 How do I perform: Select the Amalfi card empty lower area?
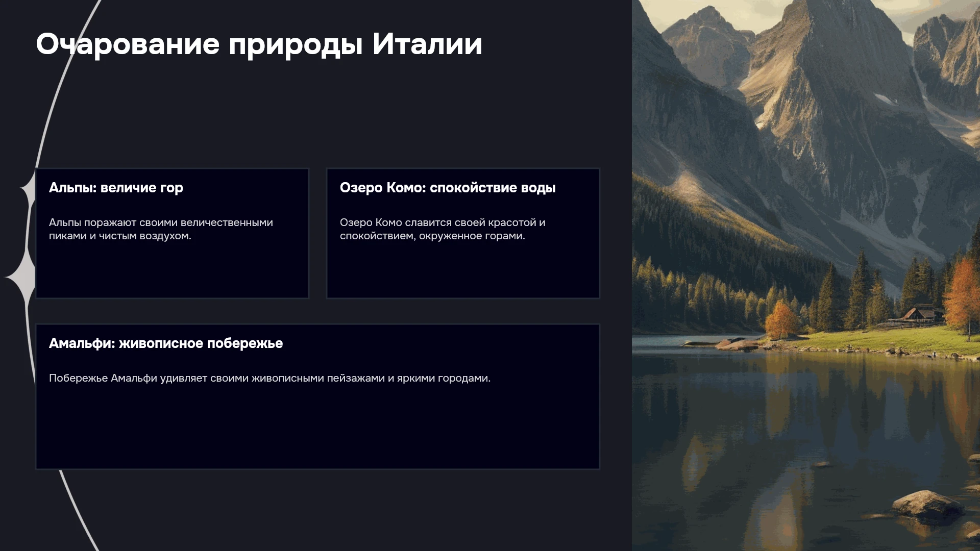pos(317,429)
